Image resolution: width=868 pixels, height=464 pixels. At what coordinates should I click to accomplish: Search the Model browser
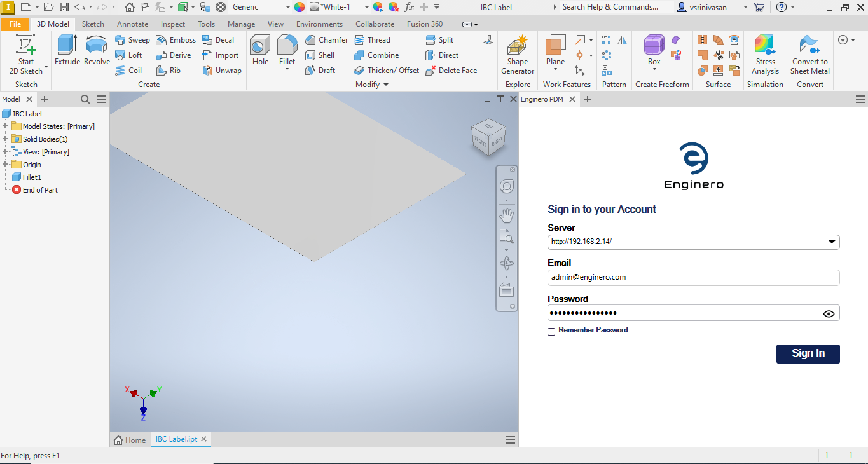coord(85,99)
